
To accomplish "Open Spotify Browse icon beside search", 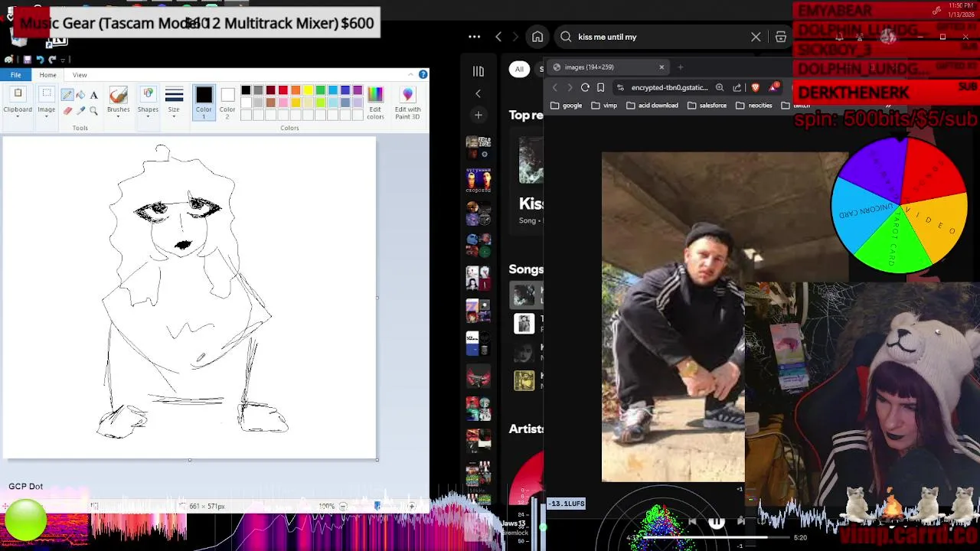I will click(781, 37).
